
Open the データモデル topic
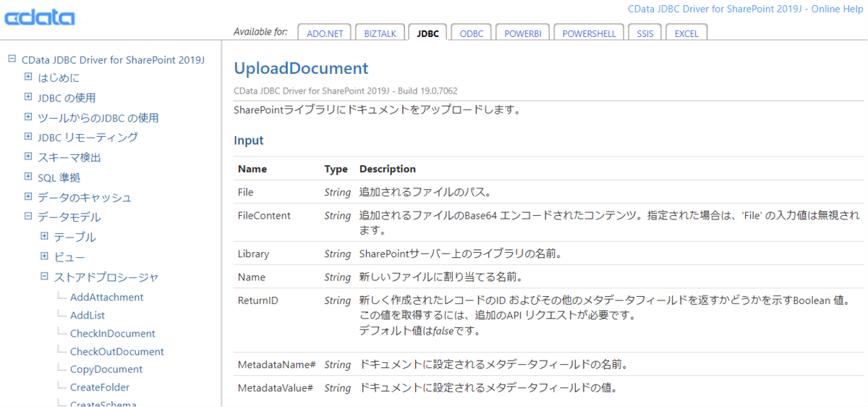point(69,217)
